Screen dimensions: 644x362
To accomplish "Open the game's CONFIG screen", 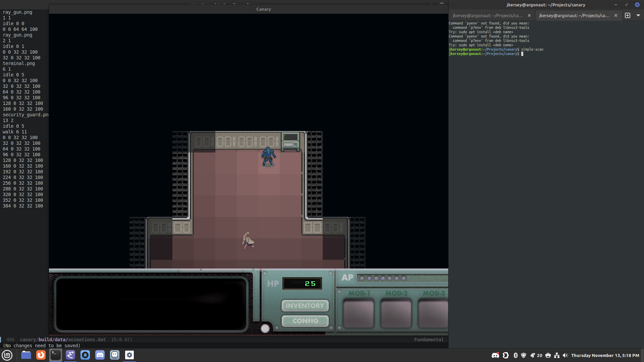I will click(305, 321).
